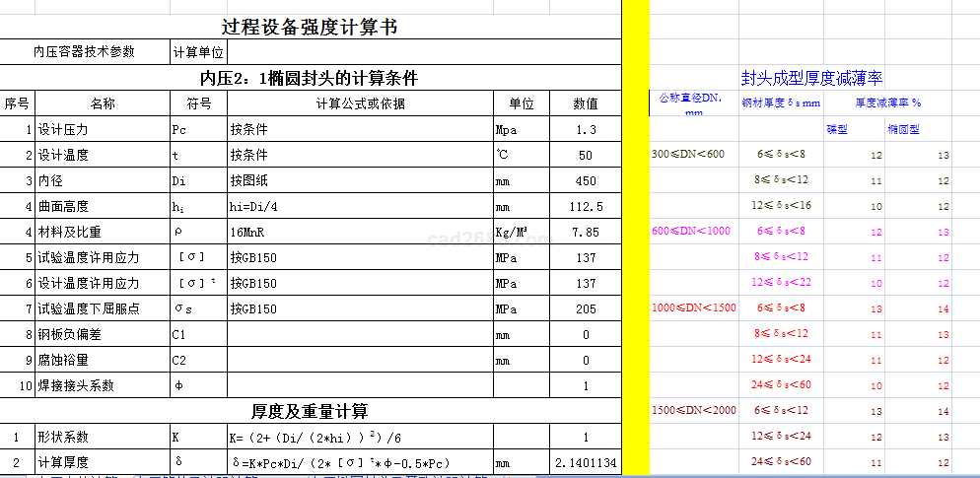This screenshot has width=980, height=478.
Task: Click the yellow divider column
Action: tap(636, 237)
